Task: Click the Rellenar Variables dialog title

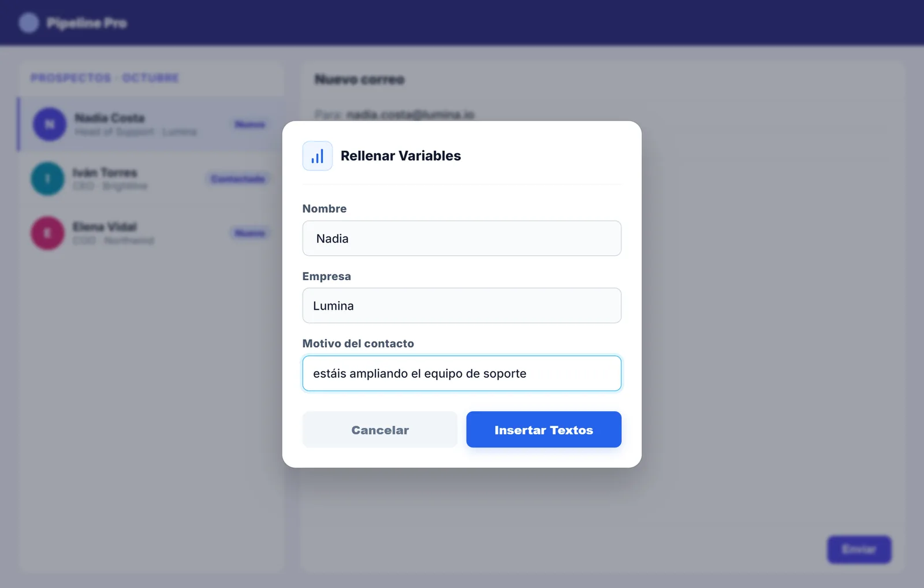Action: [400, 156]
